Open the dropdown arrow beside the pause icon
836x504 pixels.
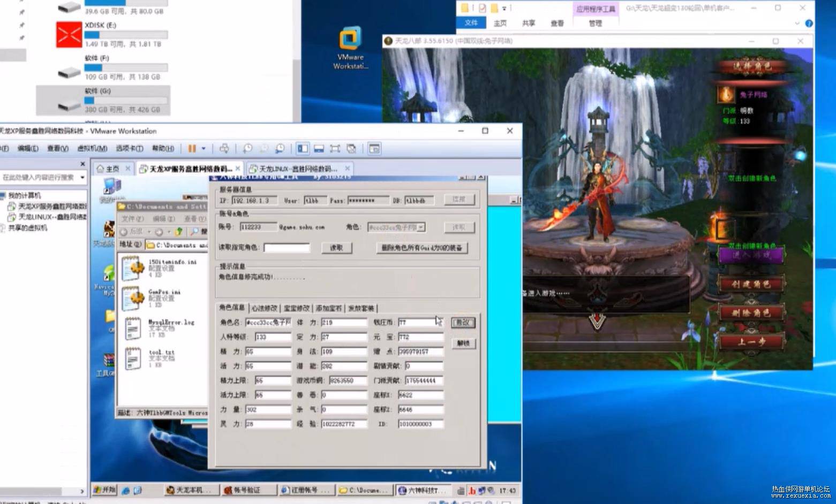point(203,148)
